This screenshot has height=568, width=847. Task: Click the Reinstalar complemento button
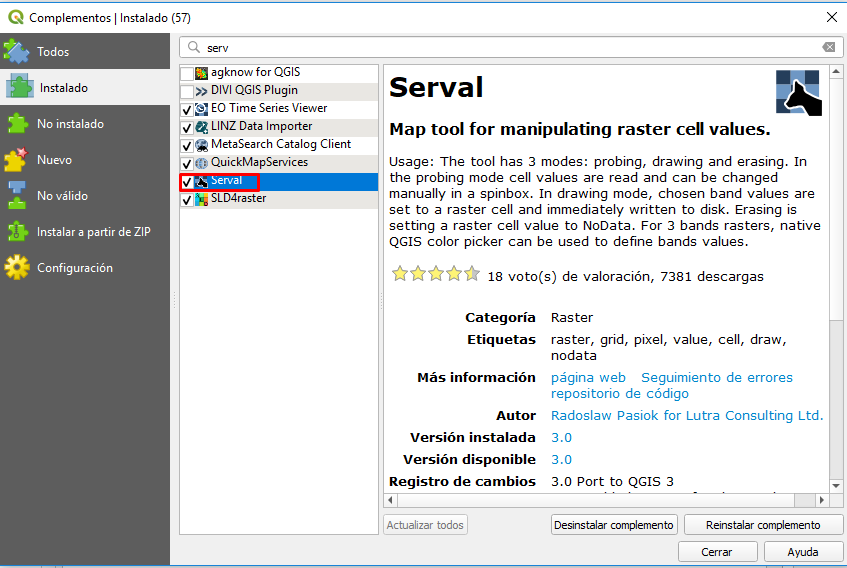(x=762, y=525)
